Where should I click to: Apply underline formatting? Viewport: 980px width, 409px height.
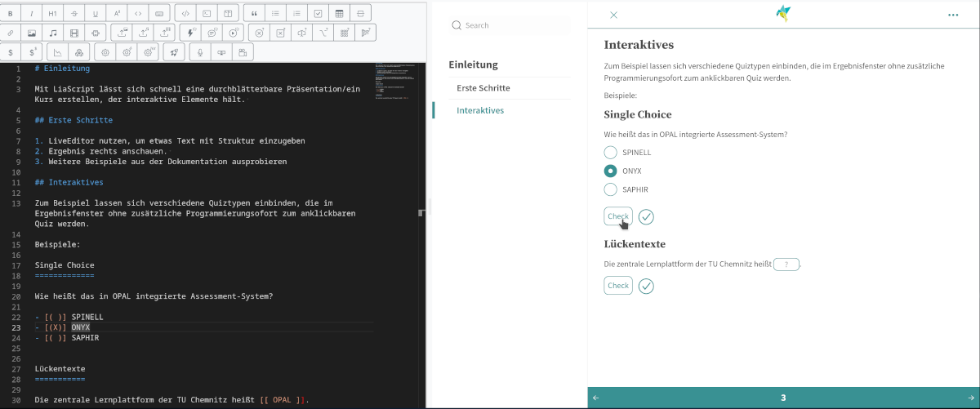click(96, 14)
